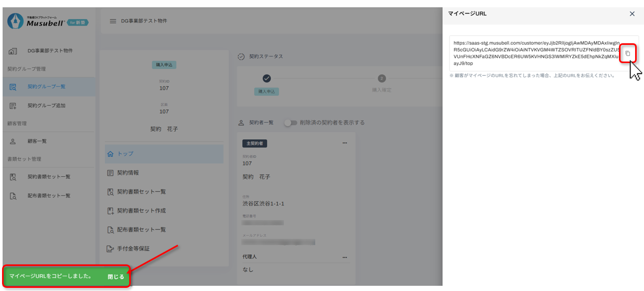Open 契約書類セット作成 in the contract menu
Screen dimensions: 644x291
click(141, 211)
